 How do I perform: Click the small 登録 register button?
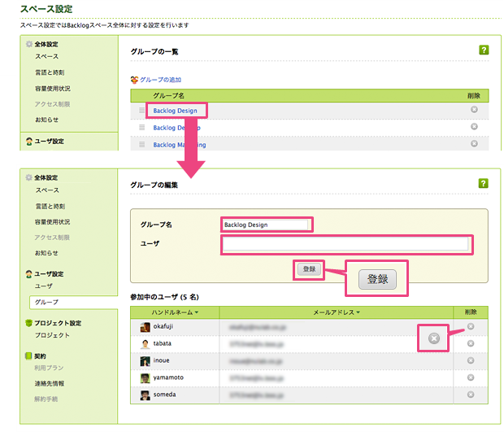click(x=309, y=269)
